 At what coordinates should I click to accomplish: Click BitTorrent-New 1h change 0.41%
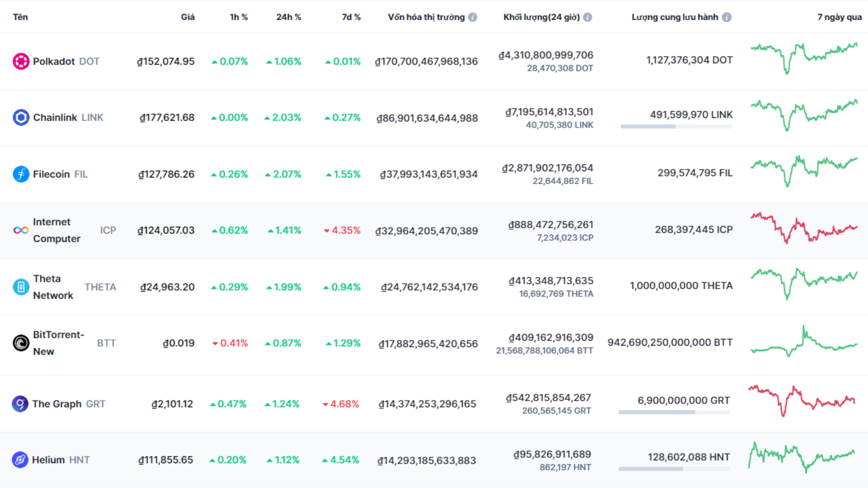tap(230, 343)
